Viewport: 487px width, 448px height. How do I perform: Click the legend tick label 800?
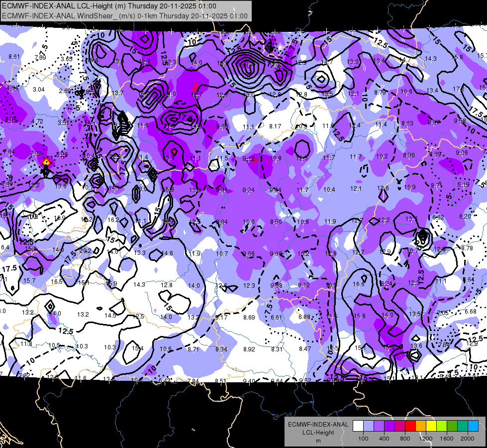[405, 439]
